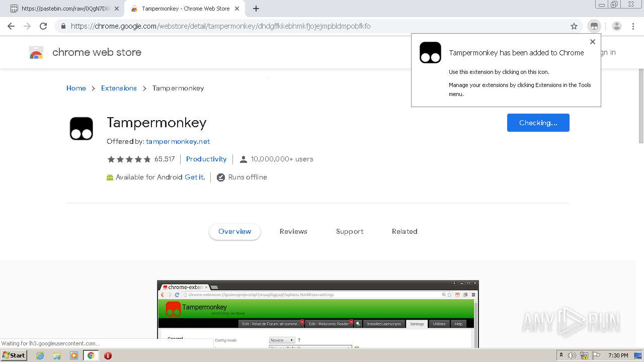Open the Chrome profile avatar icon
Viewport: 644px width, 362px height.
point(617,26)
